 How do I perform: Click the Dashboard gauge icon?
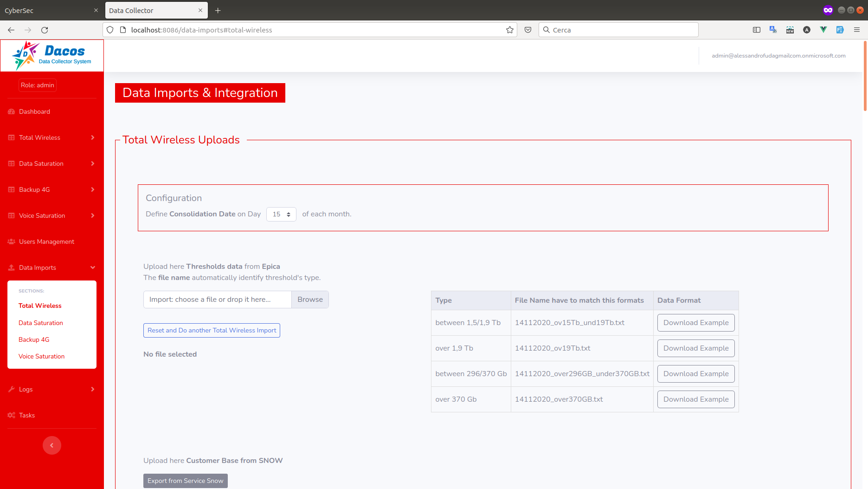point(12,111)
